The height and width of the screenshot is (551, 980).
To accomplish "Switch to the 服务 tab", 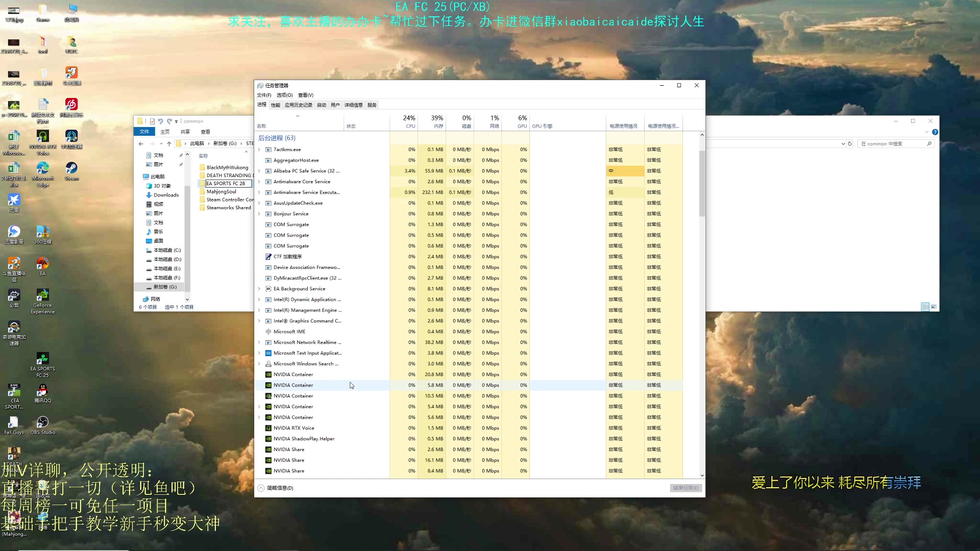I will 372,105.
